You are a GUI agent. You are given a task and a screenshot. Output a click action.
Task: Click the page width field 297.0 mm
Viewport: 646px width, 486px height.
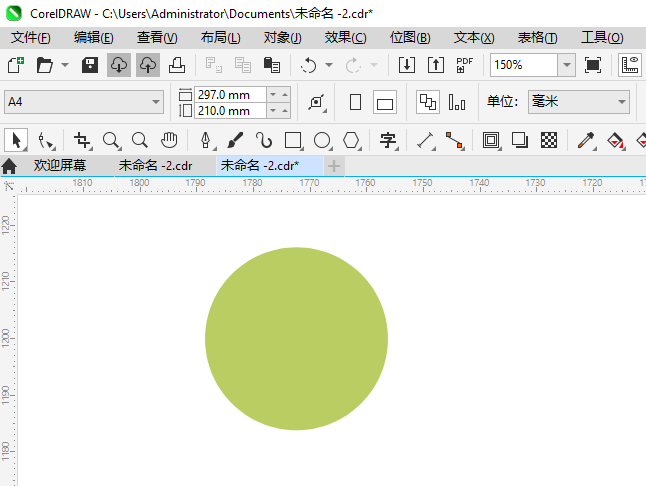[230, 95]
